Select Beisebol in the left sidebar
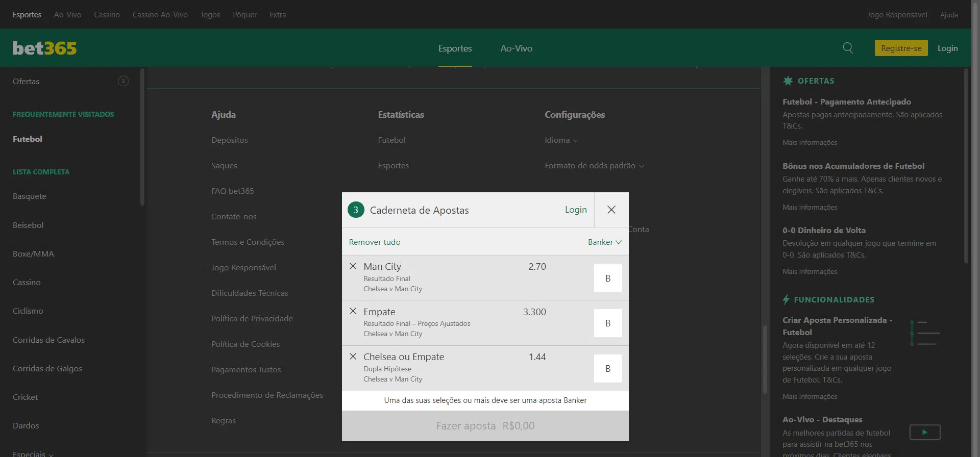Viewport: 980px width, 457px height. tap(28, 225)
